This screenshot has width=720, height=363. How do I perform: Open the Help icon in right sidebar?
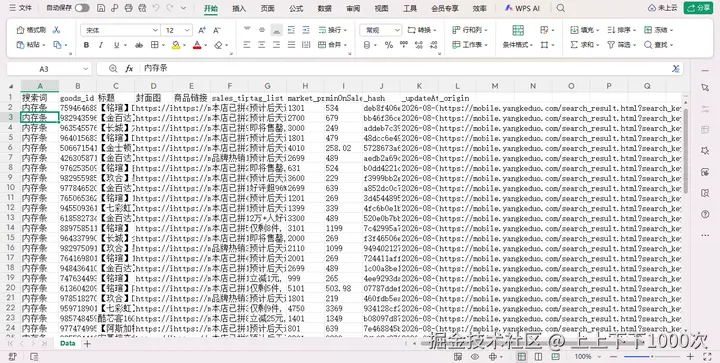click(705, 214)
